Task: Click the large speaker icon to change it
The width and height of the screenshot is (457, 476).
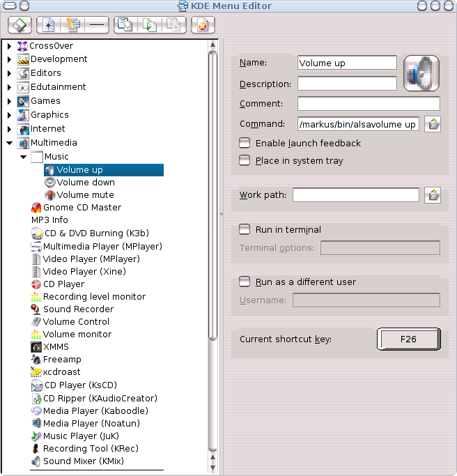Action: (421, 73)
